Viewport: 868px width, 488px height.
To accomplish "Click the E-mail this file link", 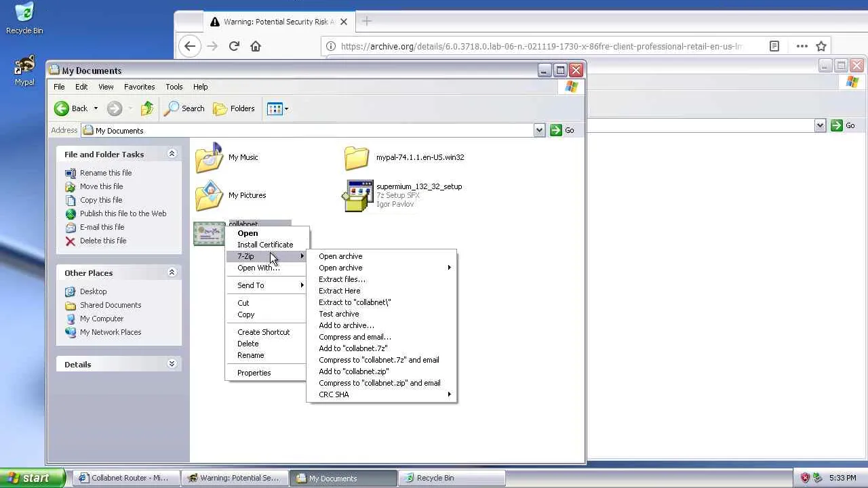I will click(x=102, y=227).
